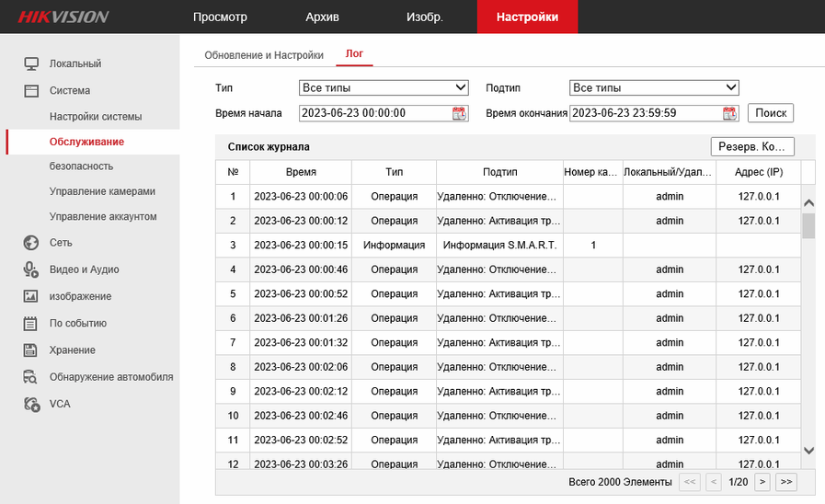This screenshot has width=825, height=504.
Task: Click the Поиск button
Action: 771,112
